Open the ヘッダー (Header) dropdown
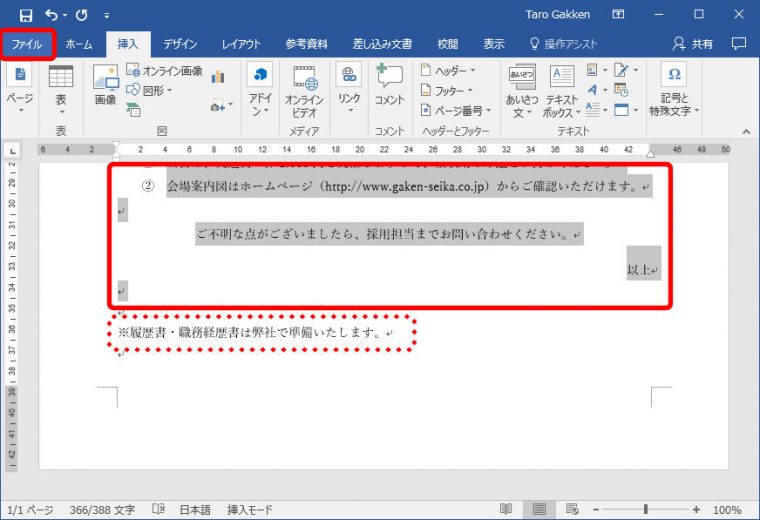 click(x=448, y=71)
